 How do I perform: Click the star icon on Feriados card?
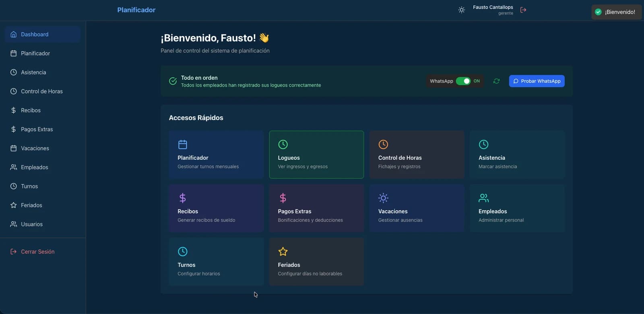coord(283,251)
